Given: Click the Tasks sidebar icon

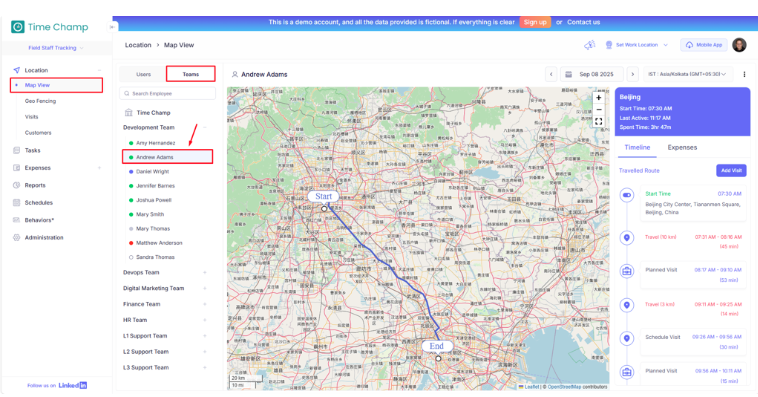Looking at the screenshot, I should coord(16,150).
